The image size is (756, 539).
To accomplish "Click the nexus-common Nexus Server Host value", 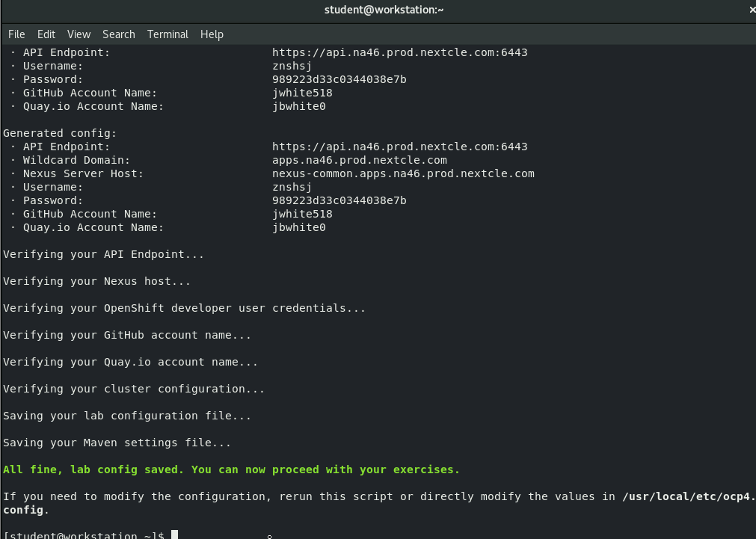I will point(403,173).
